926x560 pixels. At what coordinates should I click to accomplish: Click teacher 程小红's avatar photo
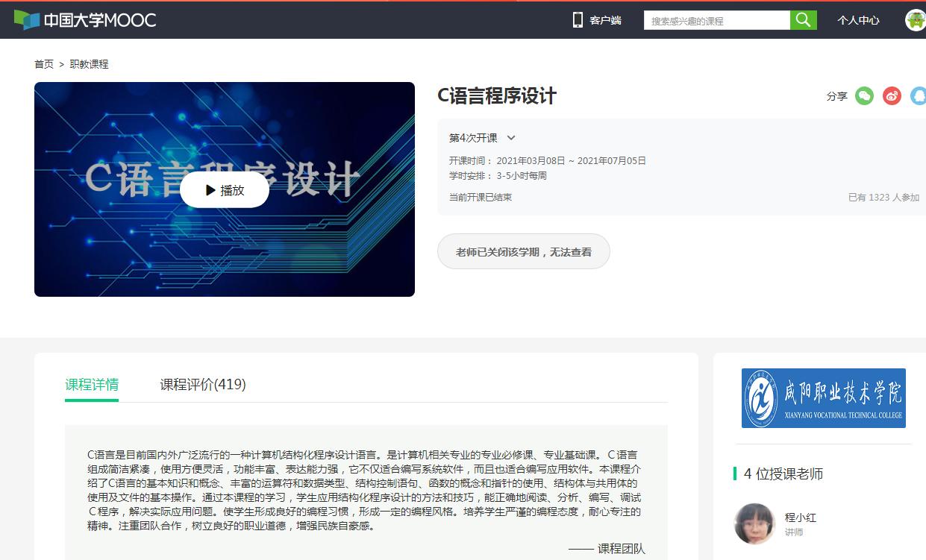(x=754, y=523)
